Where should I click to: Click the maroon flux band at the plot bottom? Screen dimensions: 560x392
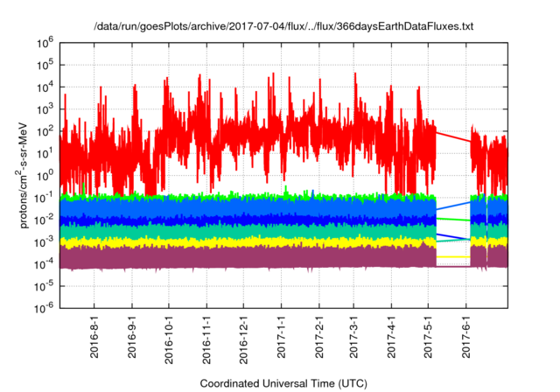[262, 258]
